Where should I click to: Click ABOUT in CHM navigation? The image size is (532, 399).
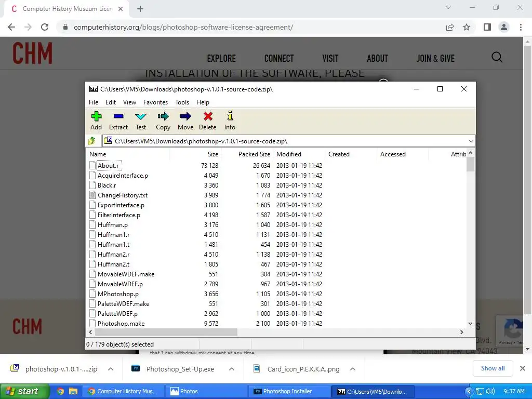coord(377,58)
